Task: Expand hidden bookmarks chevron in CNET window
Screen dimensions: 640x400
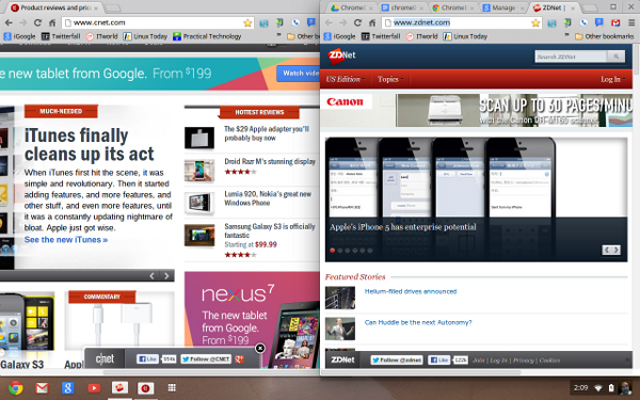Action: 279,35
